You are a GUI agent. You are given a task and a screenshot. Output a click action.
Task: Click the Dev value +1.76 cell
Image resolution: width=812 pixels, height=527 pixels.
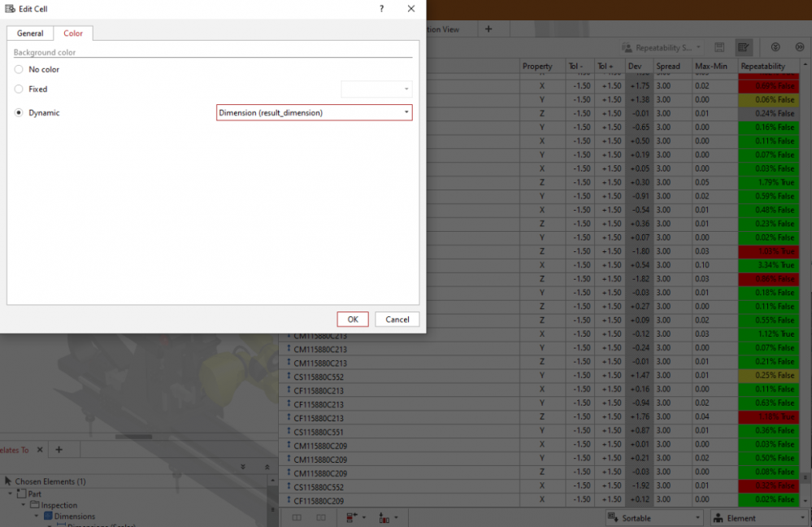point(639,416)
